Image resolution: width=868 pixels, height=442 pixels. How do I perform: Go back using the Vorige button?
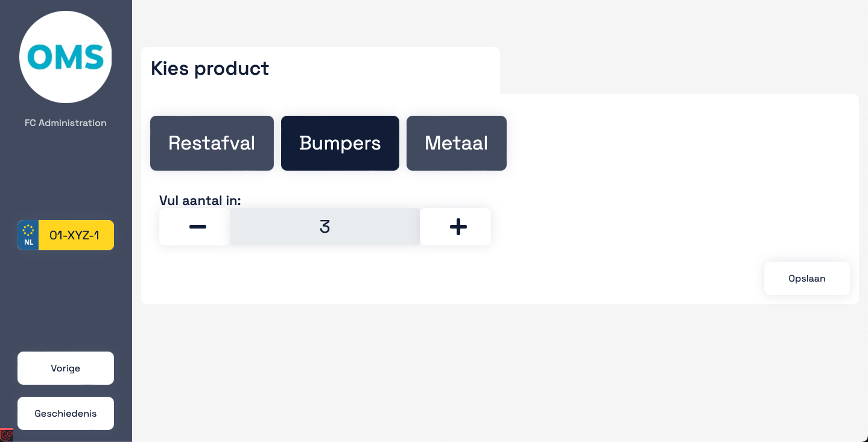click(66, 368)
